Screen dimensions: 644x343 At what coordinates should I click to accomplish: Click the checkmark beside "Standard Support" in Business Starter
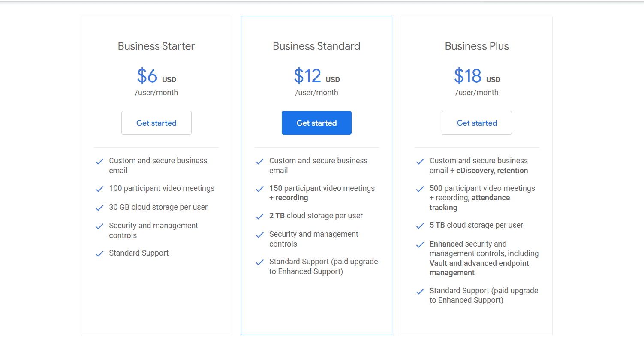99,253
